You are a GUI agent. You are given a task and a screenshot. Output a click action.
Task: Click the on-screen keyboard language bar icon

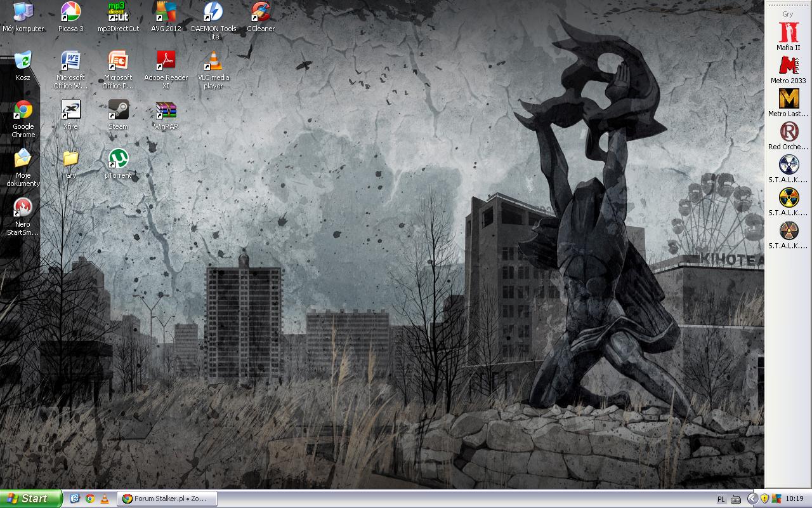736,499
